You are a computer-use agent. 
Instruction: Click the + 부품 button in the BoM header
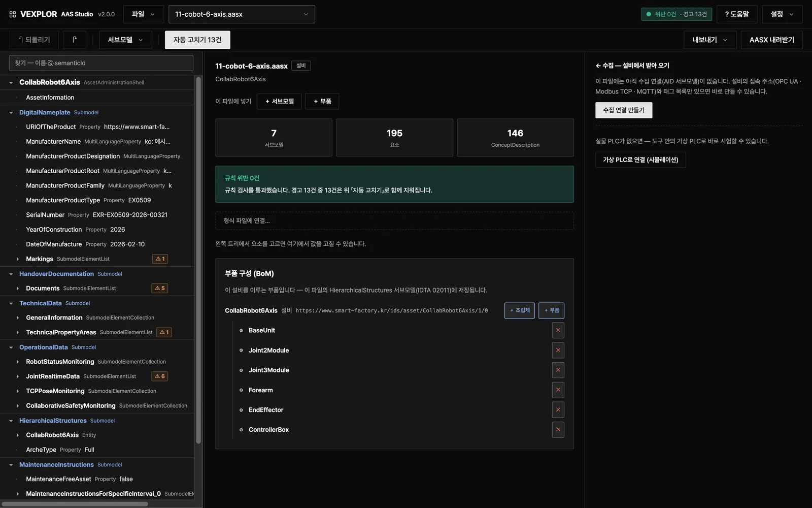[551, 310]
